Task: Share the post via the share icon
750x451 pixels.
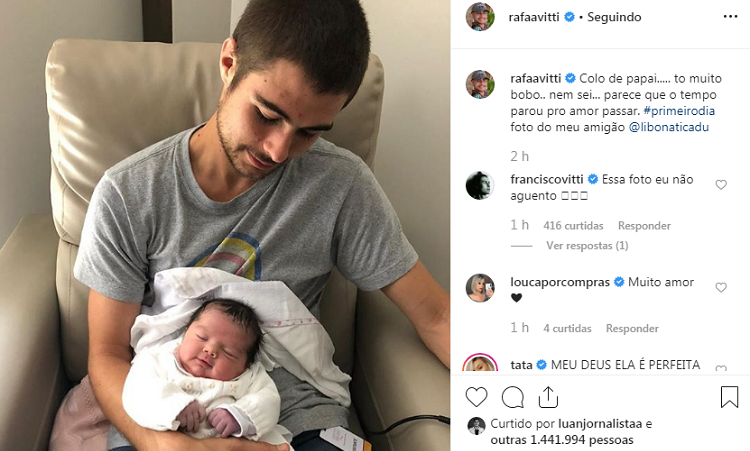Action: point(548,396)
